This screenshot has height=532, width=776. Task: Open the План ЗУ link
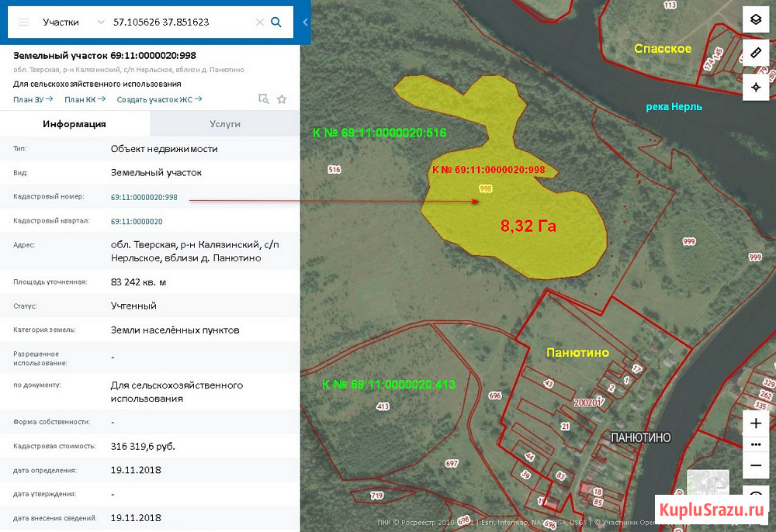coord(33,99)
